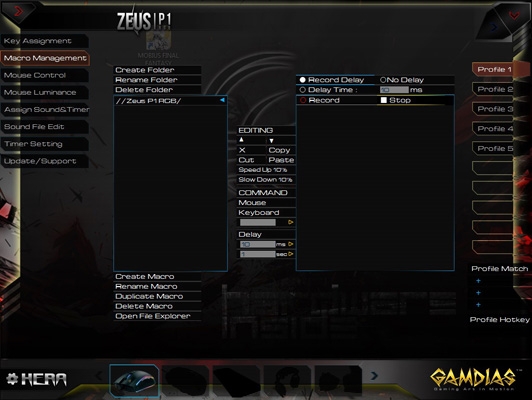Click the move-down triangle under EDITING

click(271, 140)
